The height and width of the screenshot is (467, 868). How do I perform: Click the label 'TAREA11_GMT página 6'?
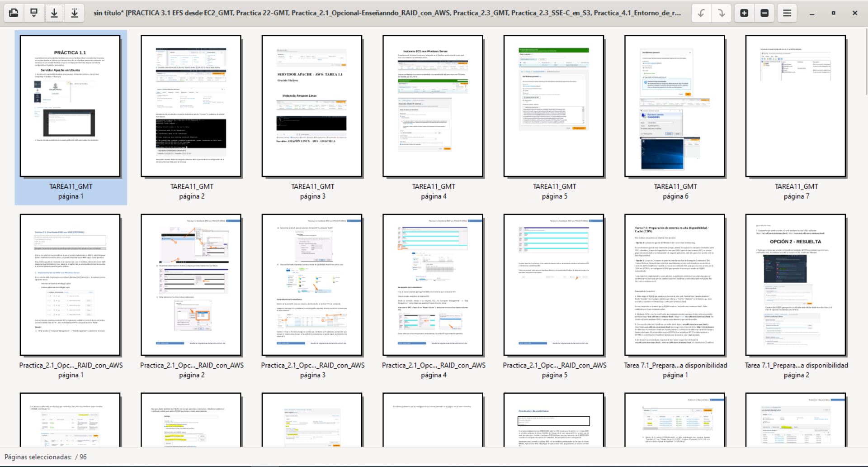coord(675,191)
